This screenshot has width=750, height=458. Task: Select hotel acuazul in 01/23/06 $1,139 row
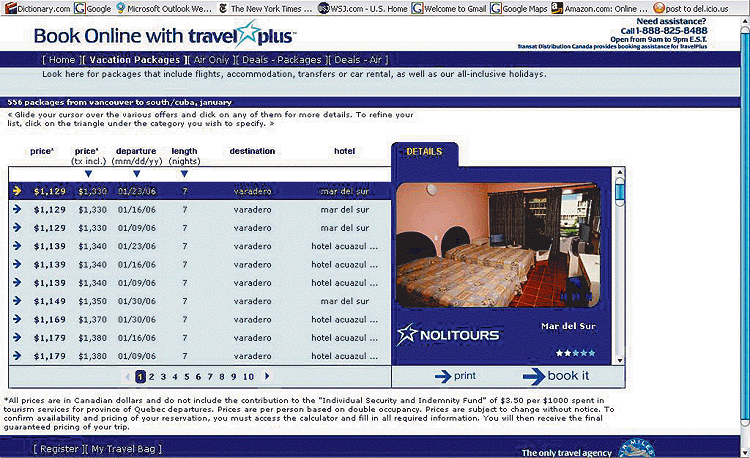click(x=344, y=246)
